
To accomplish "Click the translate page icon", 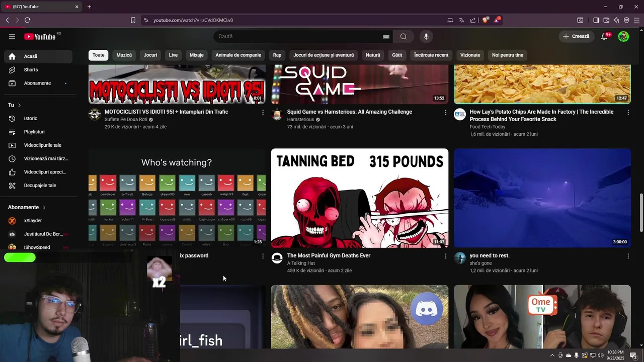I will point(461,20).
